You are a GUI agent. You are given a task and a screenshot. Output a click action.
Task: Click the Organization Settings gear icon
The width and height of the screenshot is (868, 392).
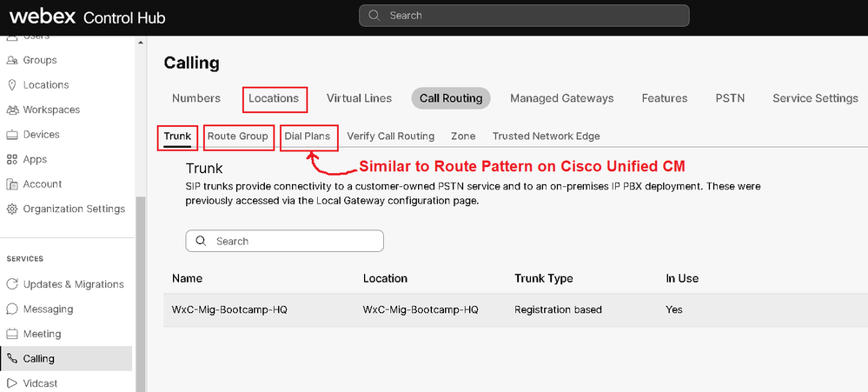point(11,209)
